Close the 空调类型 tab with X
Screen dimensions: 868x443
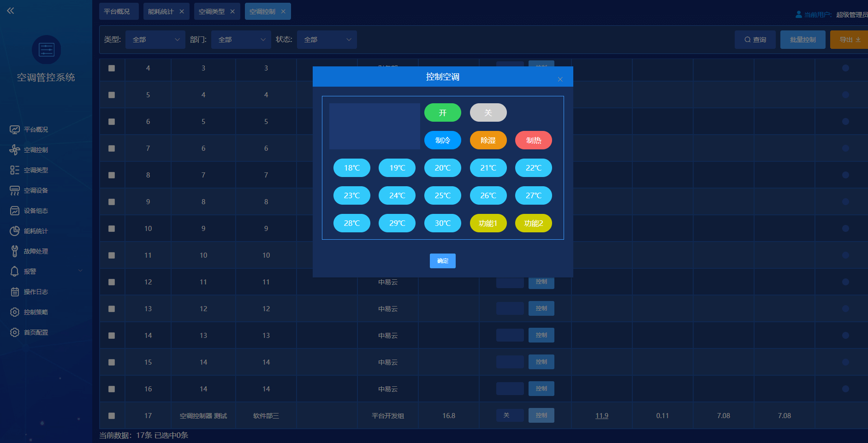(232, 12)
